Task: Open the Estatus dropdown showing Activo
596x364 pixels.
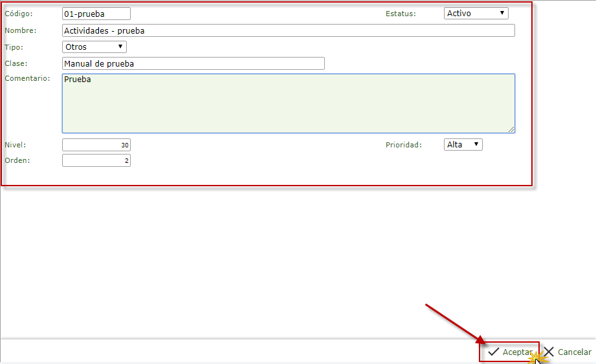Action: 476,14
